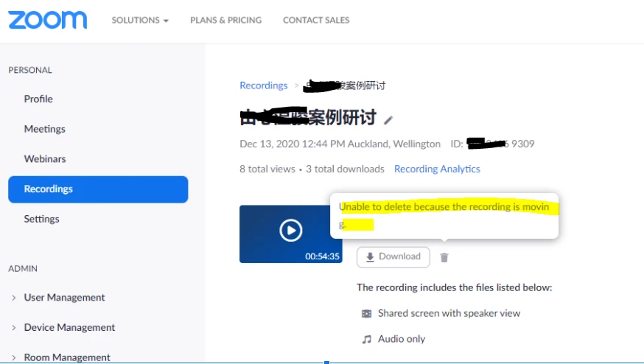
Task: Click the PERSONAL section heading
Action: point(30,70)
